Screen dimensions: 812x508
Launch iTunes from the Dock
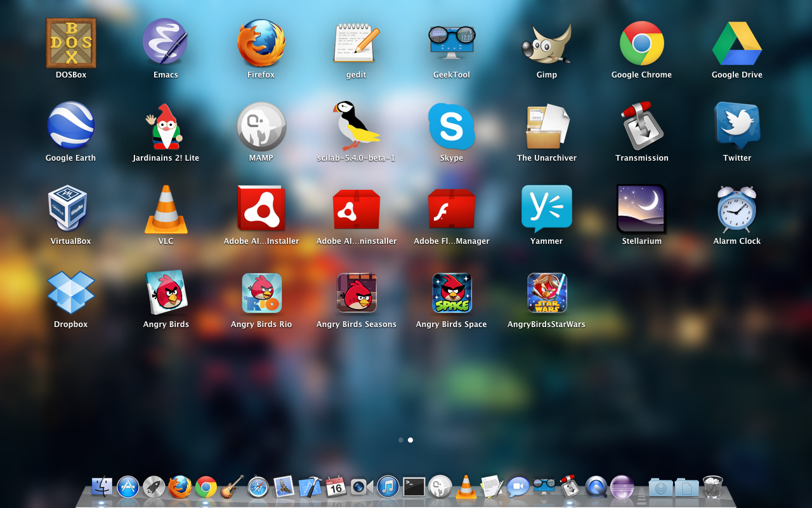pyautogui.click(x=388, y=487)
